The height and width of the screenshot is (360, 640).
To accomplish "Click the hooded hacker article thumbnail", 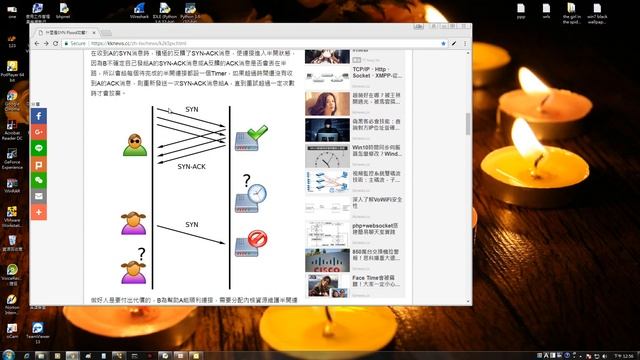I will 327,130.
